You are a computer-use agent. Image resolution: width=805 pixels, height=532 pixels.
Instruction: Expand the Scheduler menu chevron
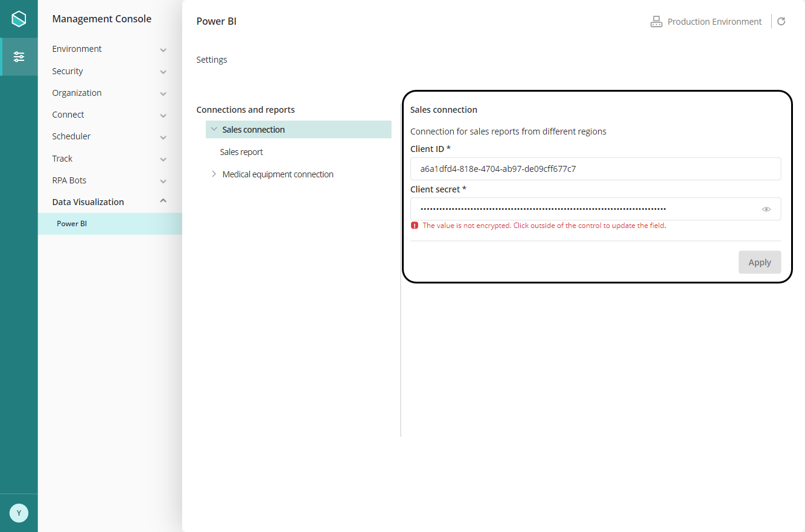[163, 137]
